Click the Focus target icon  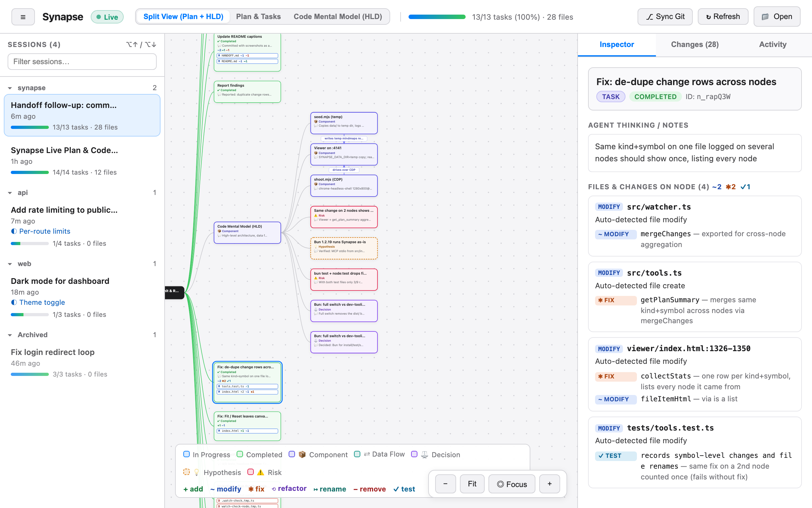click(500, 484)
